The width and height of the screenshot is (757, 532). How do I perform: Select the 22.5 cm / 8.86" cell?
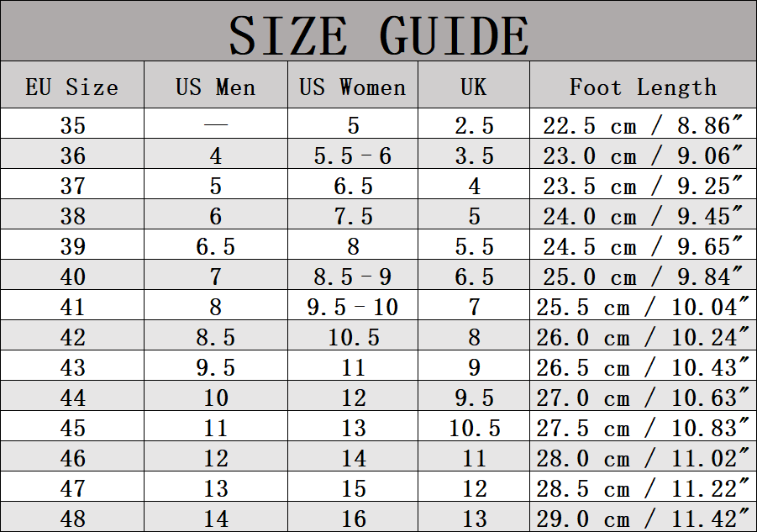pyautogui.click(x=643, y=125)
